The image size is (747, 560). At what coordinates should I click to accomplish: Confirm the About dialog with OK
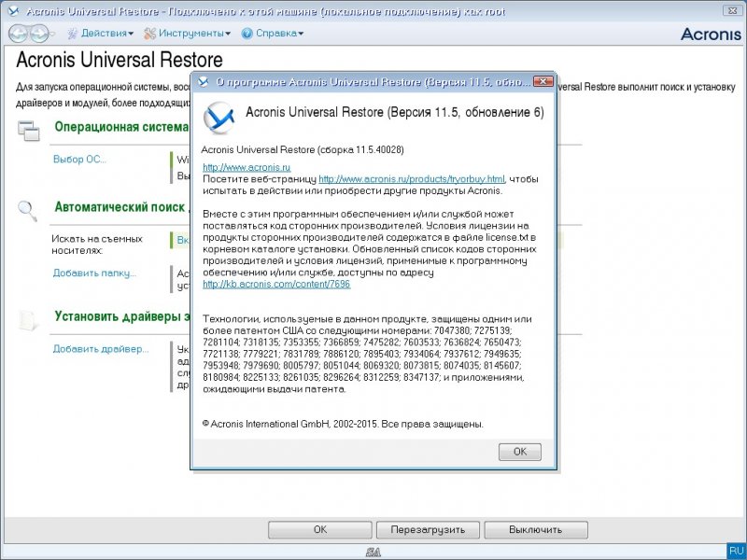520,452
